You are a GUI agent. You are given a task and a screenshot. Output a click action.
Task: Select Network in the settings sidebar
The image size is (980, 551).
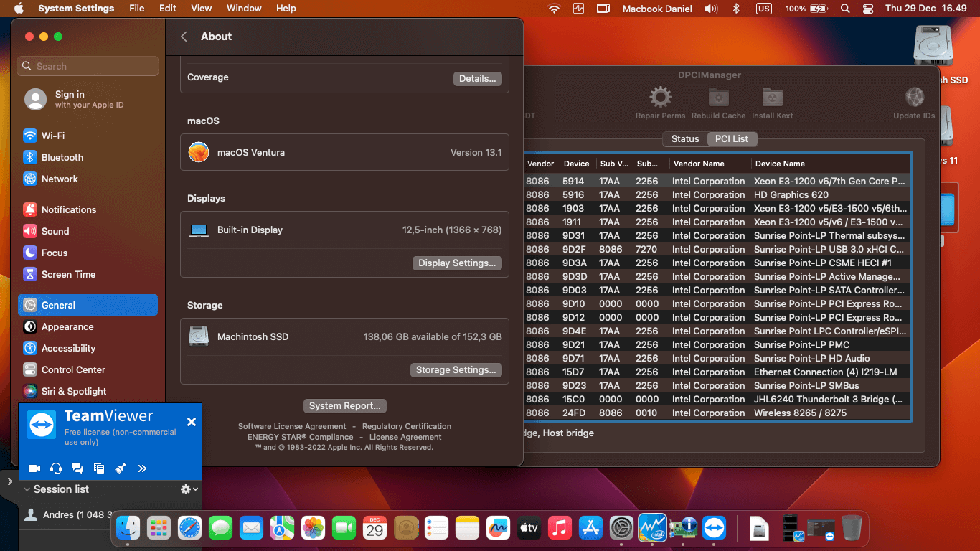(88, 179)
